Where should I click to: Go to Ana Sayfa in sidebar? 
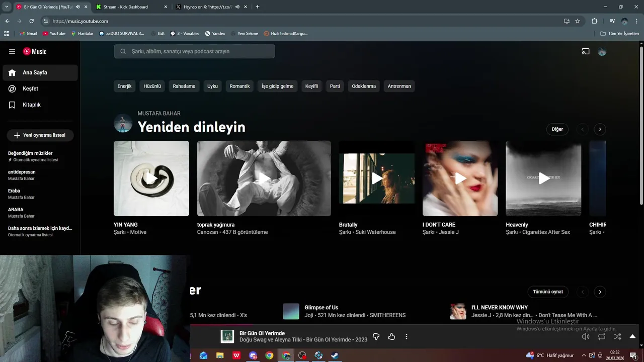pyautogui.click(x=40, y=72)
